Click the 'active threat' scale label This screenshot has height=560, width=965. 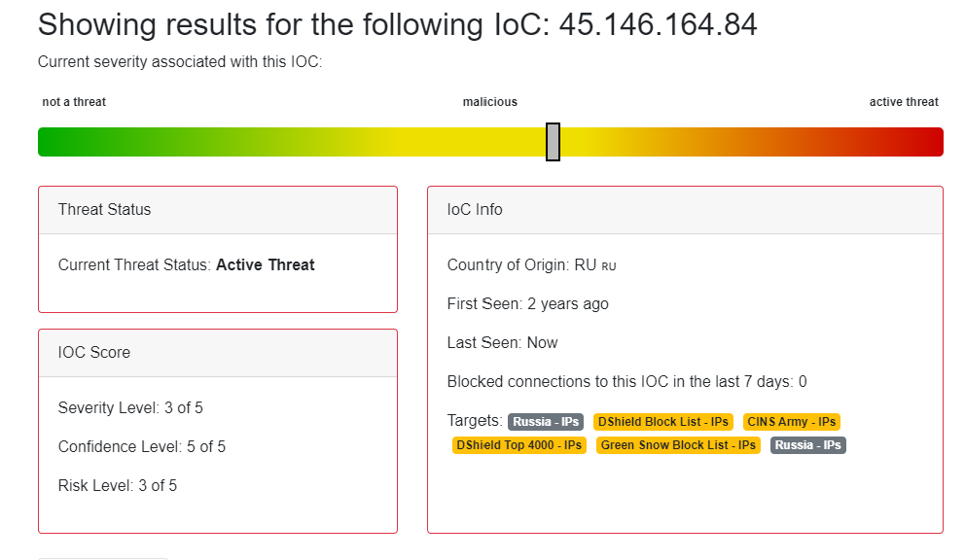point(904,102)
